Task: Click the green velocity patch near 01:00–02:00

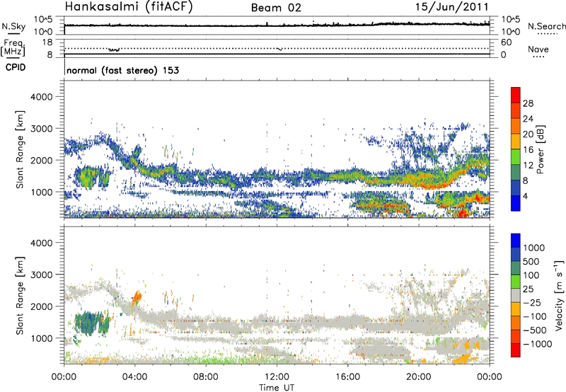Action: [x=91, y=323]
